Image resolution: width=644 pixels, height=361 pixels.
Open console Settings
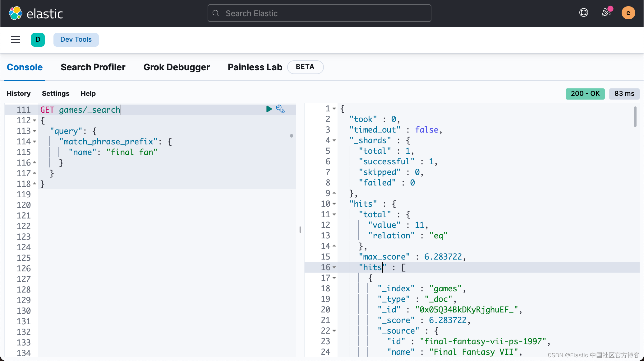56,93
